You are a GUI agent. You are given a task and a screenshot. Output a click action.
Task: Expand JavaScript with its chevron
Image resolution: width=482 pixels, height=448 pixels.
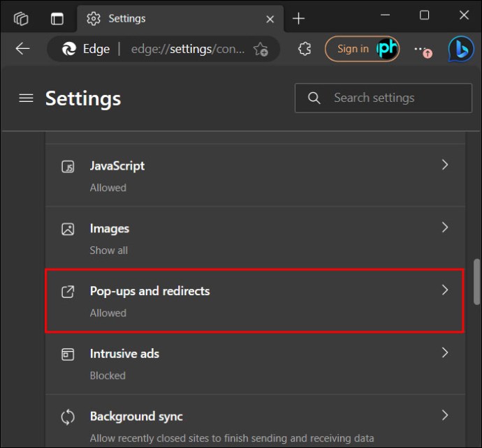[445, 165]
